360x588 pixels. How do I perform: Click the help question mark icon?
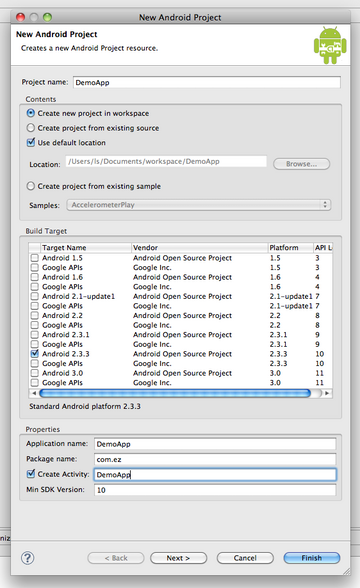(27, 558)
